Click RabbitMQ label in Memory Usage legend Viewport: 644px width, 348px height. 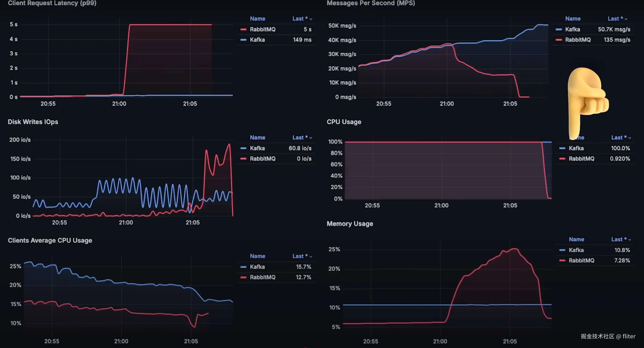point(581,261)
